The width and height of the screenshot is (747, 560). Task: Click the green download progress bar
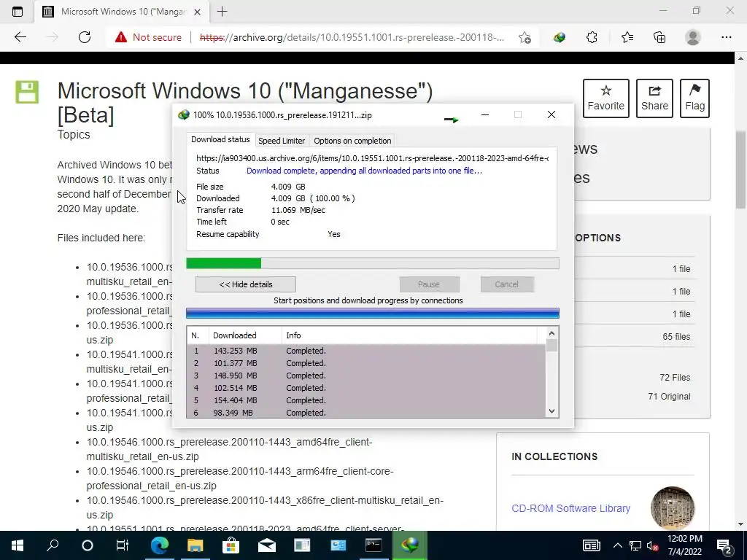[x=373, y=263]
